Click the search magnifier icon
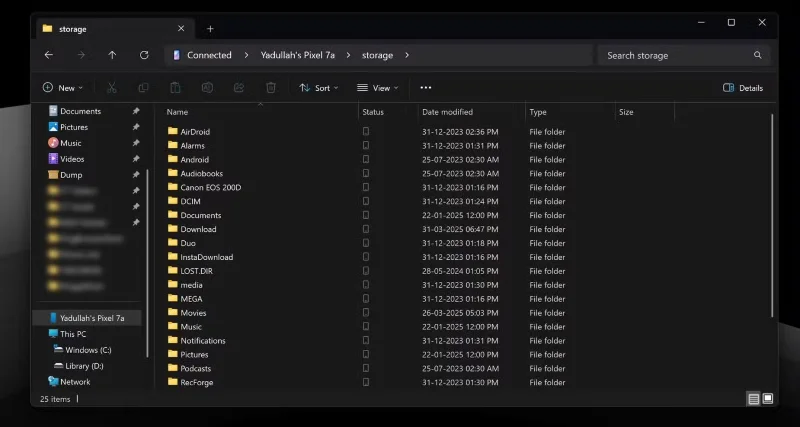This screenshot has height=427, width=800. [758, 55]
